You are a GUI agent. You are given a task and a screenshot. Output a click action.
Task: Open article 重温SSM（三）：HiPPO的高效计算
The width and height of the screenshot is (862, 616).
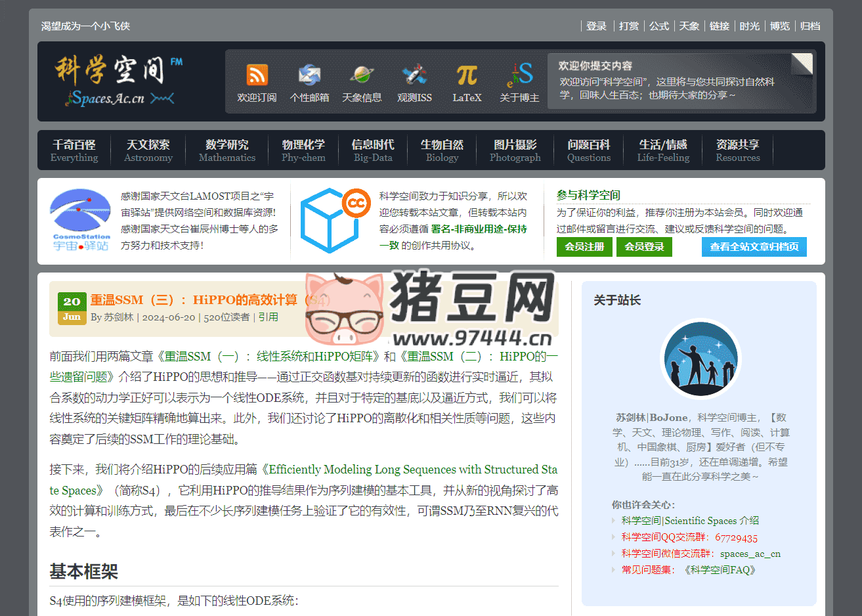pyautogui.click(x=198, y=299)
